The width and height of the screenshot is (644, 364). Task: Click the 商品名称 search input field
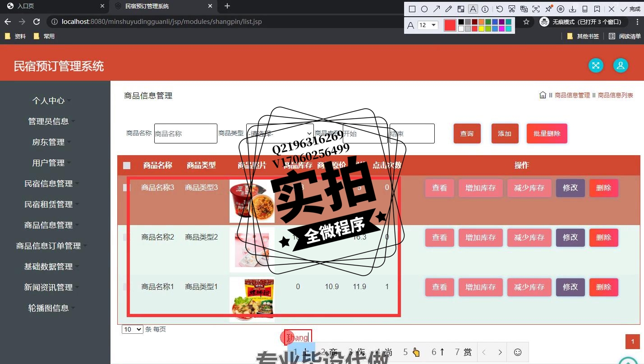point(185,134)
